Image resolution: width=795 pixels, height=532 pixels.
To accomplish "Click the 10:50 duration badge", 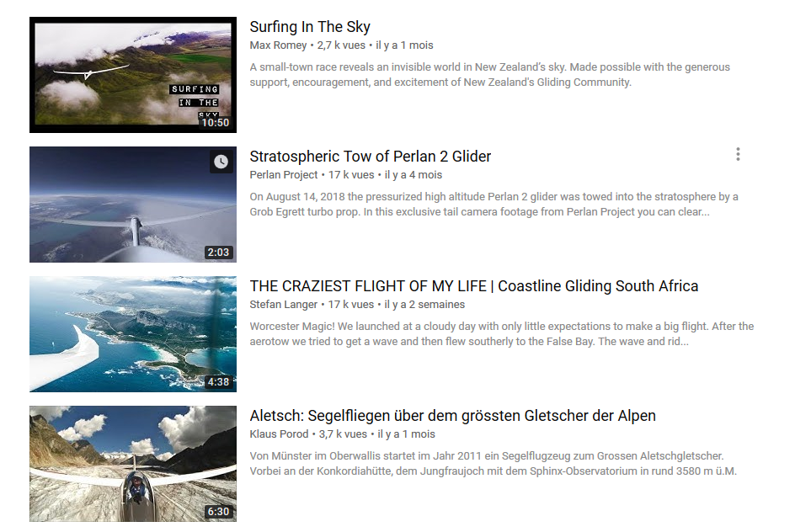I will click(216, 123).
